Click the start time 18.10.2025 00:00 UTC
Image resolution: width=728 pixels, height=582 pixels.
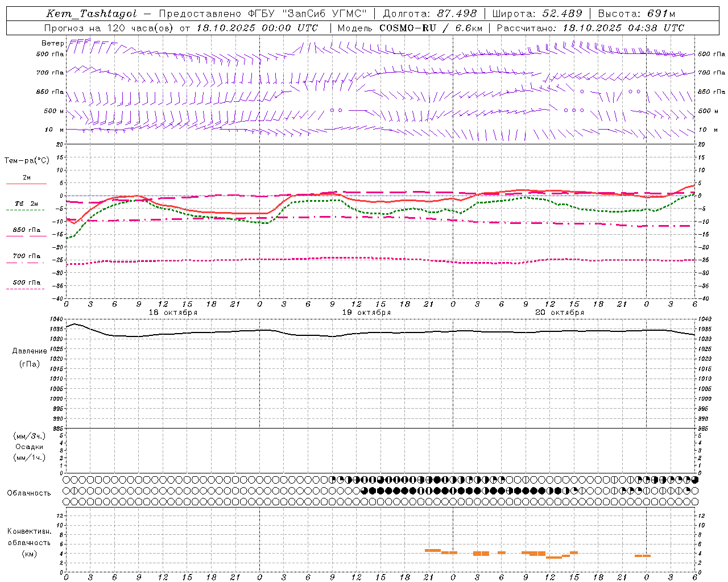pyautogui.click(x=257, y=28)
